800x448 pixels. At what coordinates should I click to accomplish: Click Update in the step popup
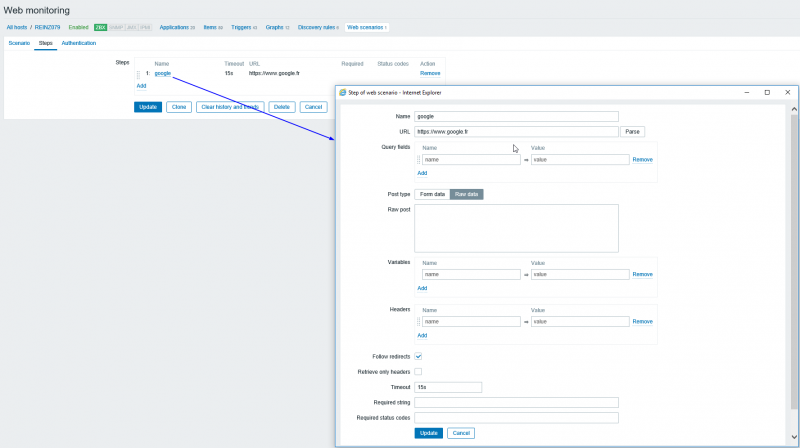pyautogui.click(x=429, y=433)
